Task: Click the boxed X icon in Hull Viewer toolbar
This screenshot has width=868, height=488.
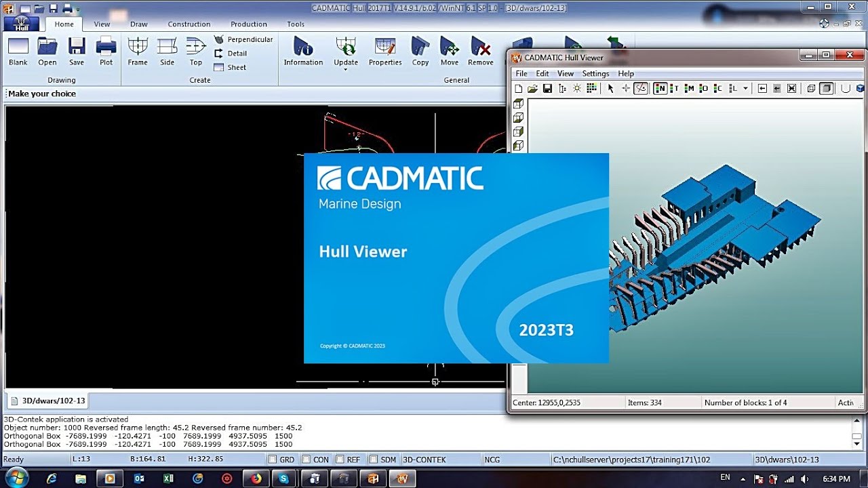Action: point(791,88)
